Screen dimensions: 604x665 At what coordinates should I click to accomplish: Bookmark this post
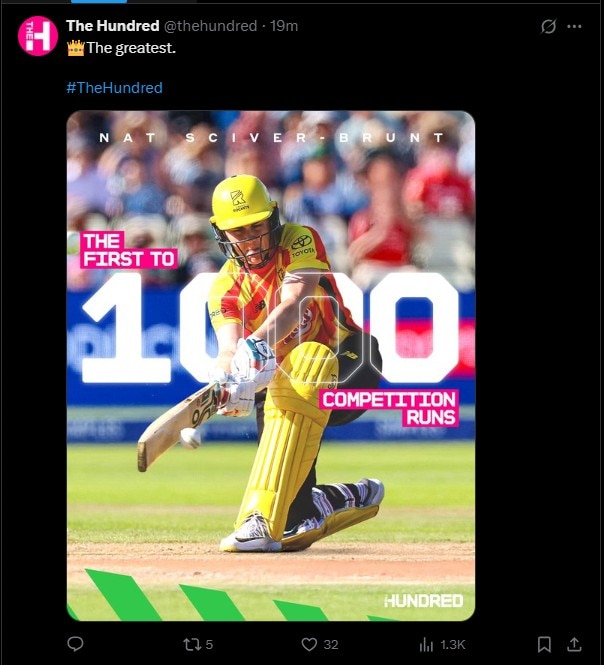544,645
